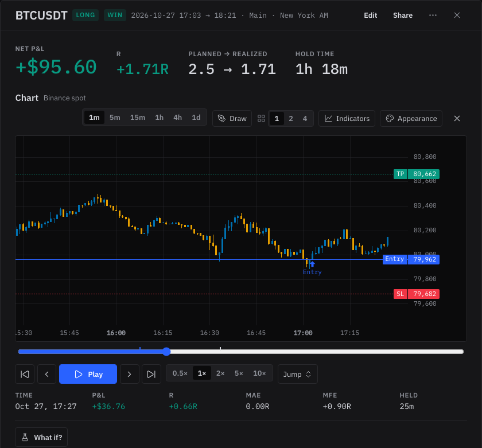
Task: Click the HELD value 25m
Action: (407, 406)
